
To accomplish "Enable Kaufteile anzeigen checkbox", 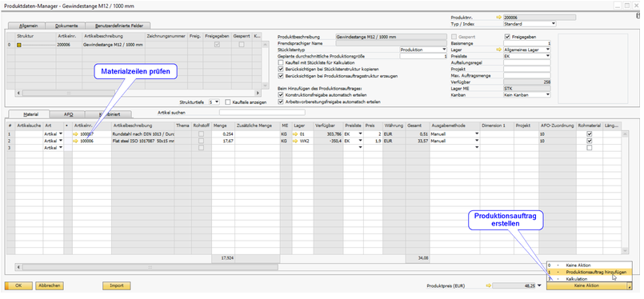I will [x=227, y=102].
